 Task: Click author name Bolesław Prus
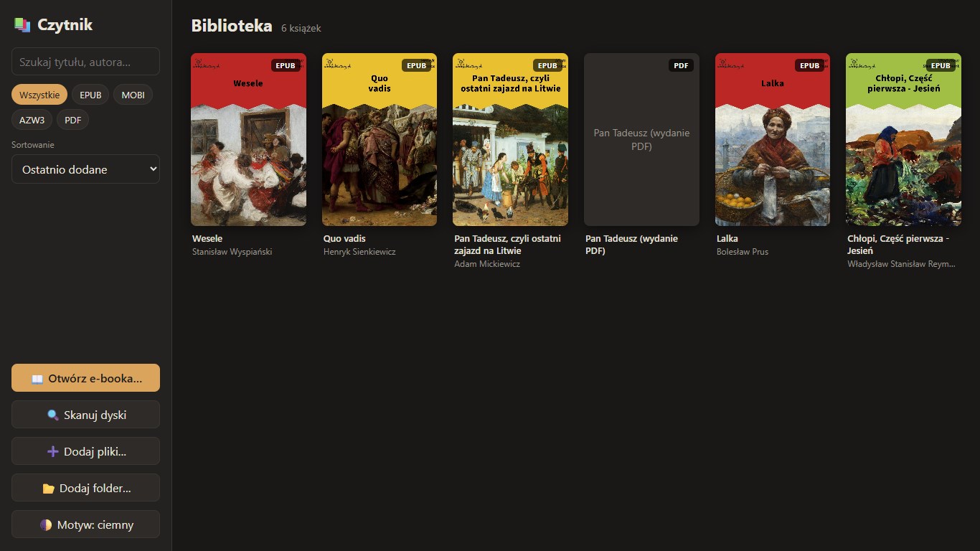click(x=743, y=252)
